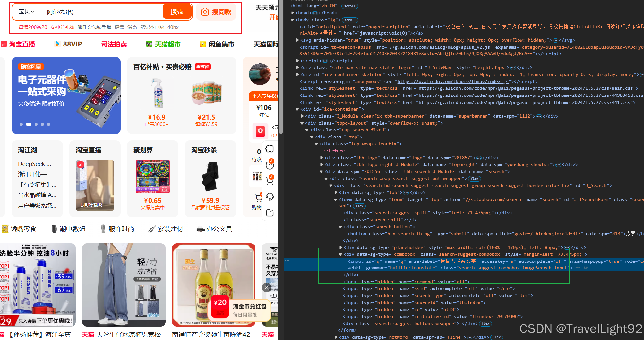This screenshot has width=644, height=340.
Task: Expand the site-nav J_SiteNav div node
Action: pyautogui.click(x=297, y=67)
